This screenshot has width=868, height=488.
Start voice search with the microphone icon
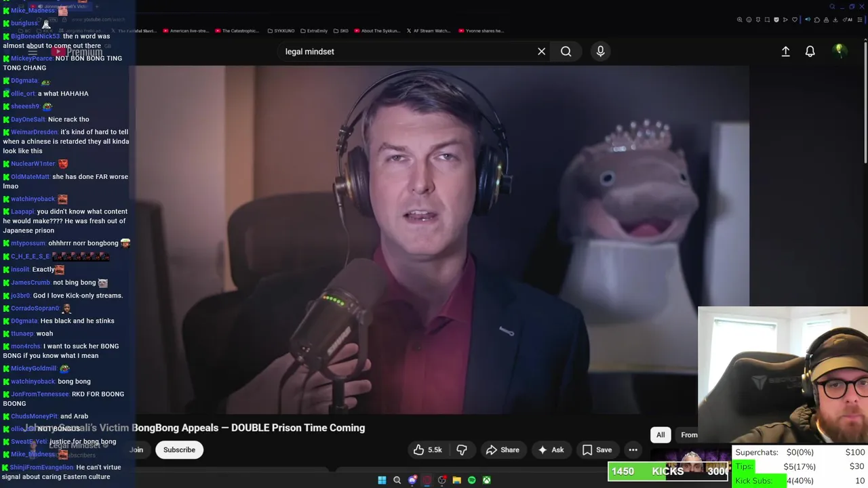coord(600,52)
